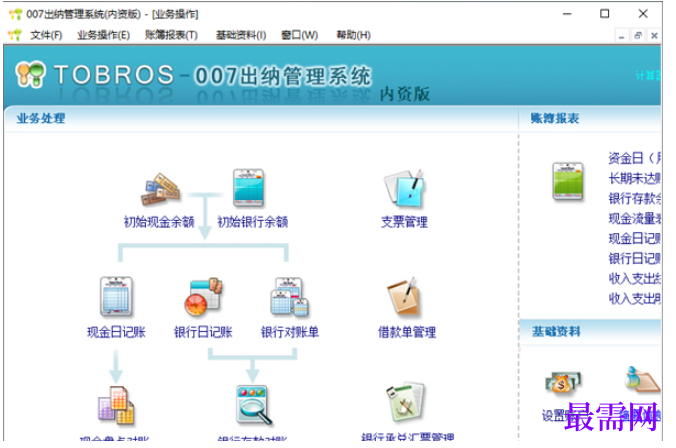
Task: Open the first 收入支出 report link
Action: [x=634, y=279]
